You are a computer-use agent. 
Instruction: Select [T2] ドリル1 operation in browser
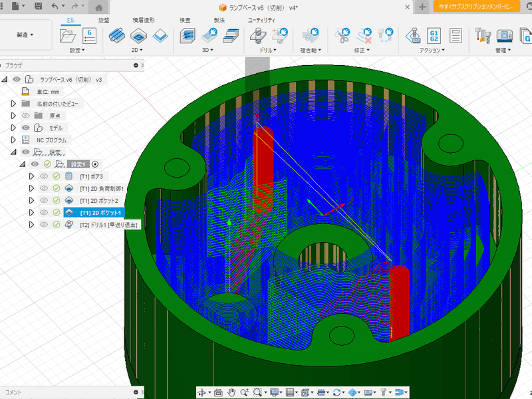[108, 225]
